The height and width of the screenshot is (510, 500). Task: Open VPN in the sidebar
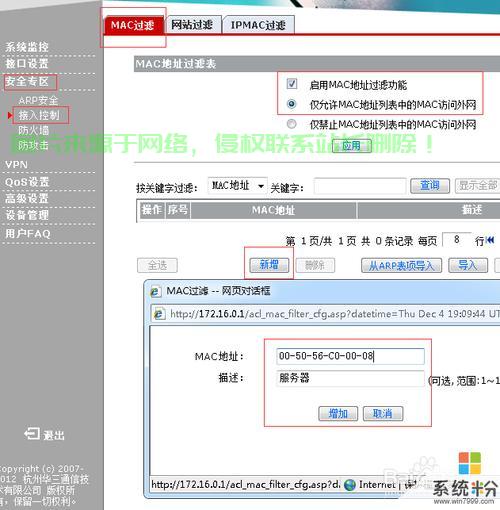pos(17,165)
